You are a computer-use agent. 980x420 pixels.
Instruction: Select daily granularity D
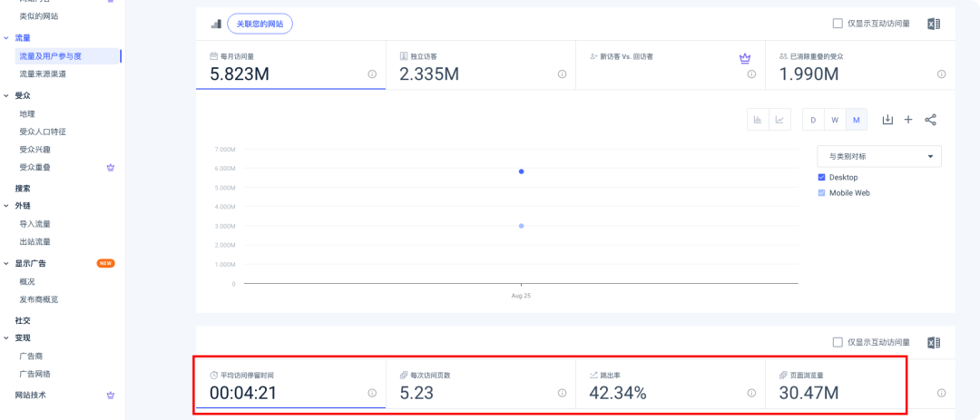[813, 120]
